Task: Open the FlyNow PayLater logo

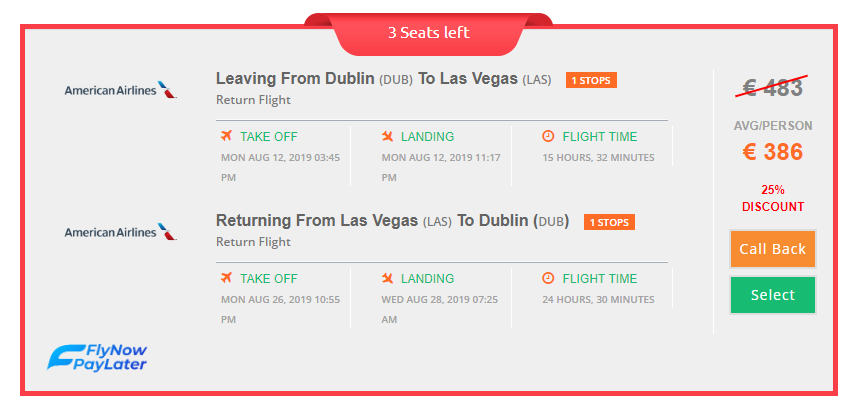Action: click(97, 357)
